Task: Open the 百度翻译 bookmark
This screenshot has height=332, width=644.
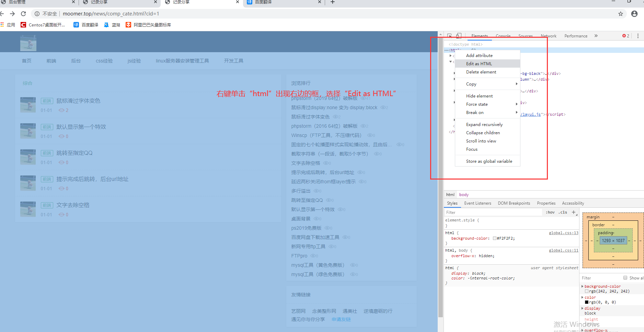Action: [x=86, y=25]
